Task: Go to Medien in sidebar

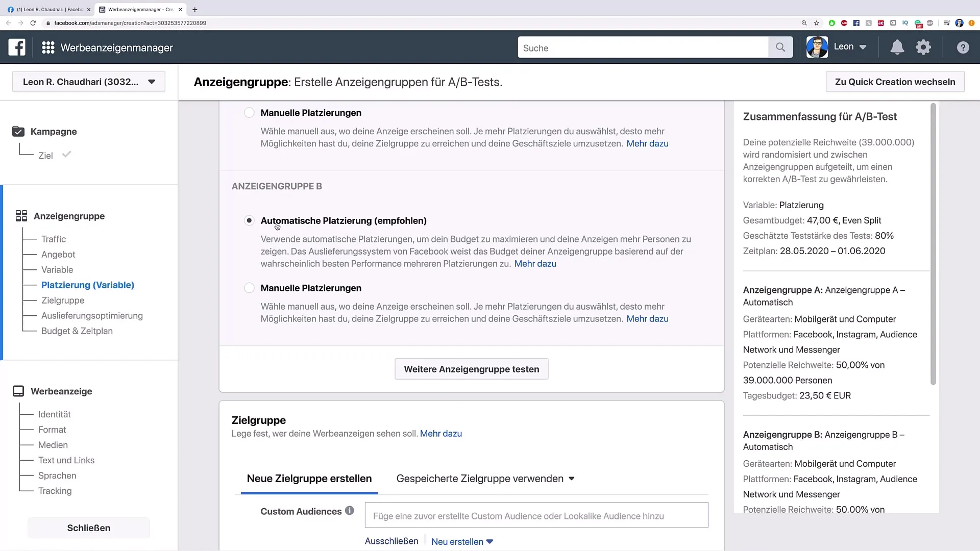Action: tap(53, 445)
